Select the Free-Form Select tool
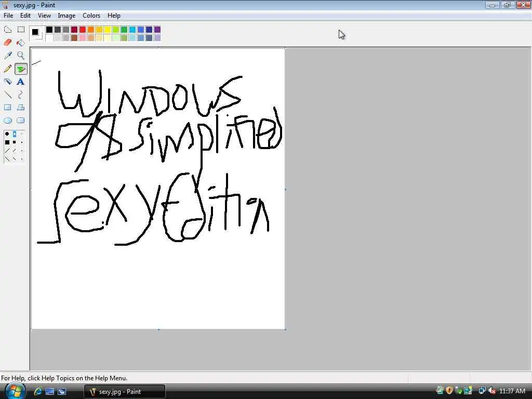 pos(7,30)
